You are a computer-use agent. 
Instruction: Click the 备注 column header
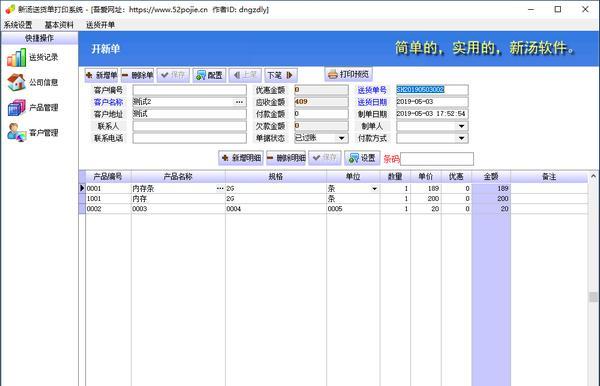(549, 177)
